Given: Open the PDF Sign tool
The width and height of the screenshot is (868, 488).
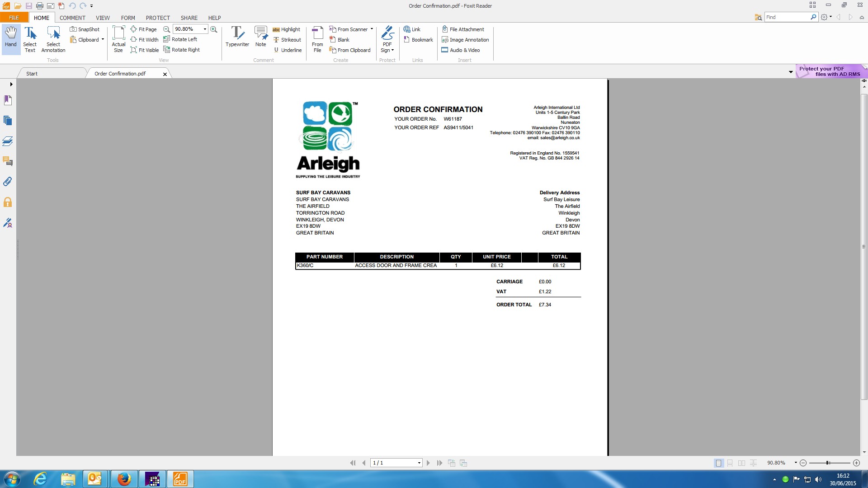Looking at the screenshot, I should [387, 39].
